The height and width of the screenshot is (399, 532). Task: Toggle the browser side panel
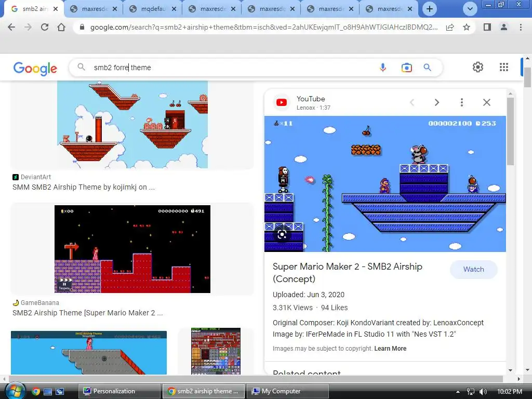487,27
